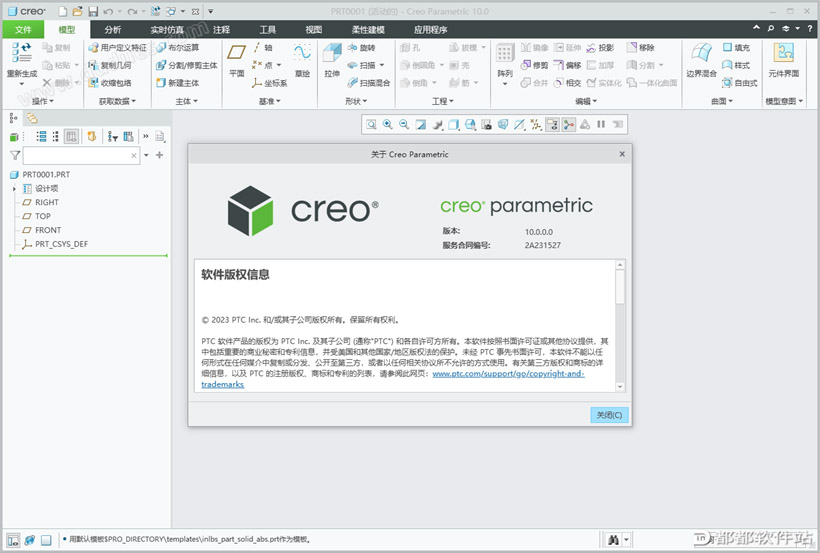The height and width of the screenshot is (553, 820).
Task: Click the 关闭(C) button in the About dialog
Action: [x=609, y=415]
